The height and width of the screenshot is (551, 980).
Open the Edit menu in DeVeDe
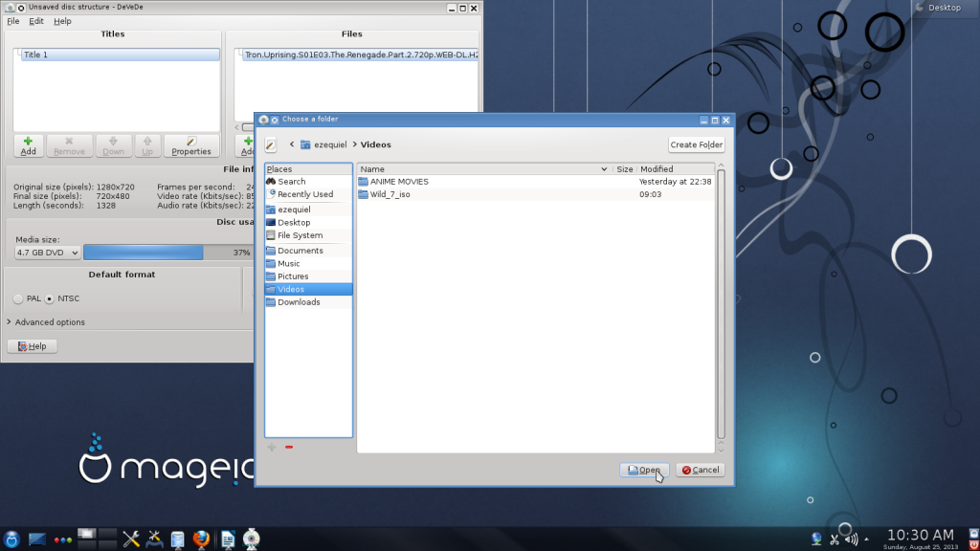tap(36, 21)
